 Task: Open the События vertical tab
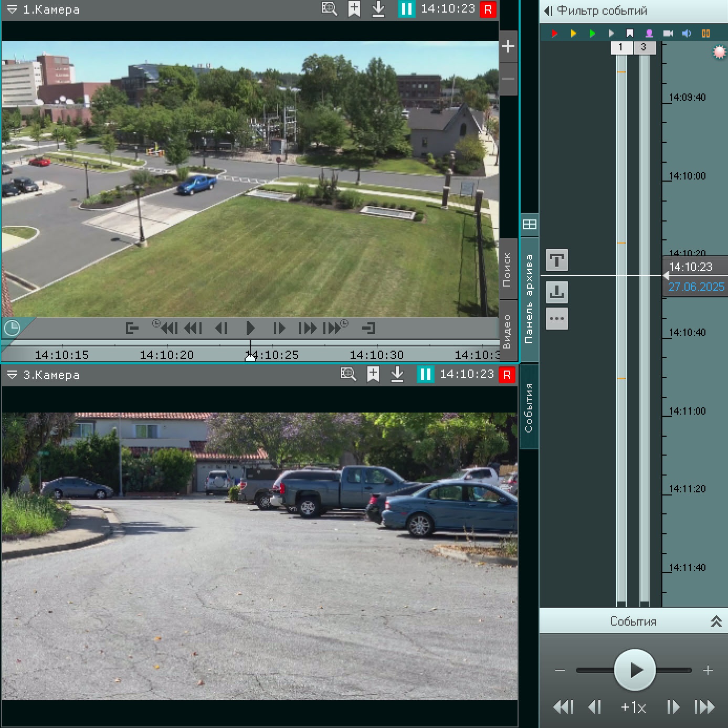(x=529, y=407)
